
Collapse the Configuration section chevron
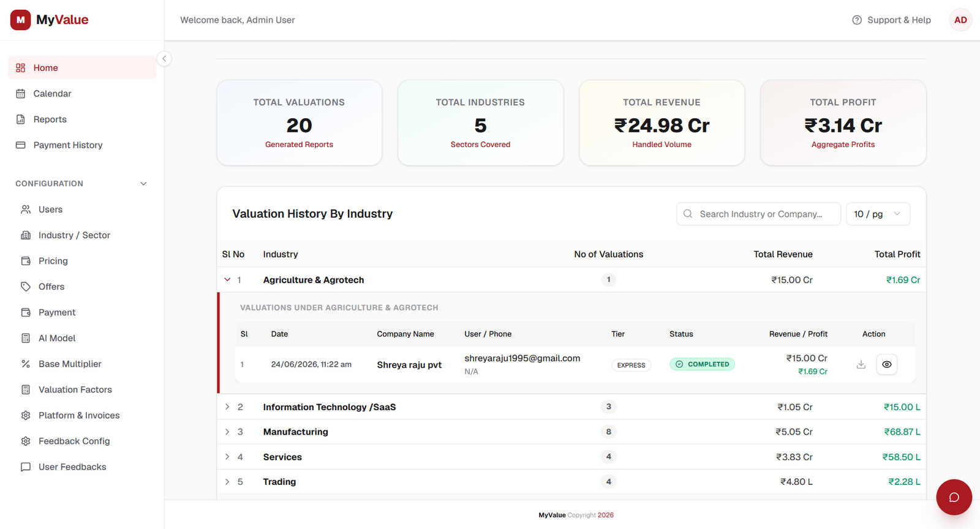coord(143,183)
